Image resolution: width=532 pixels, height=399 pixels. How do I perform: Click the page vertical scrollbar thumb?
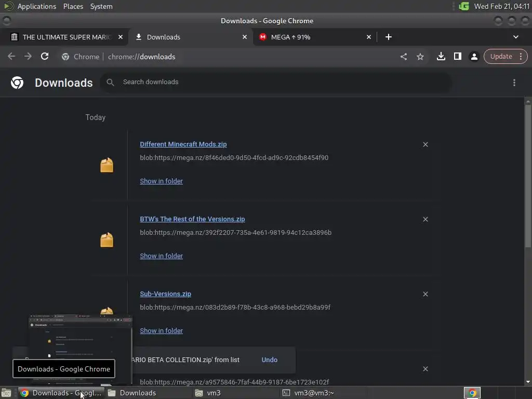click(x=528, y=177)
